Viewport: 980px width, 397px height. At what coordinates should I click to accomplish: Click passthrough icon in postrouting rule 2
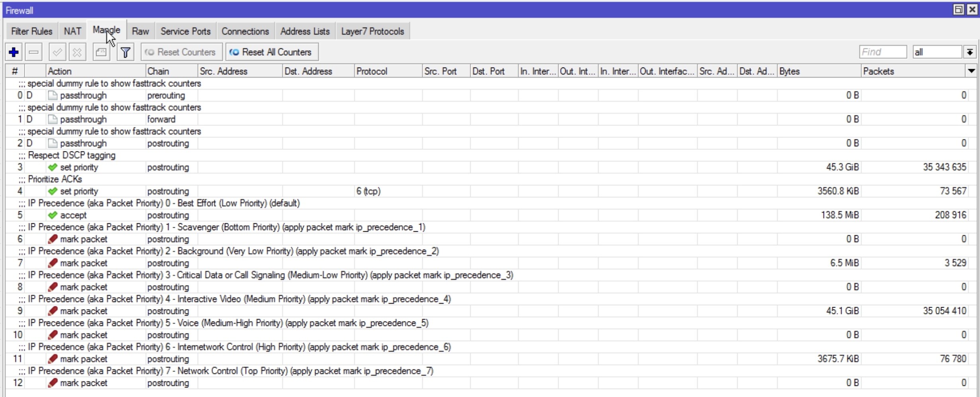tap(52, 143)
